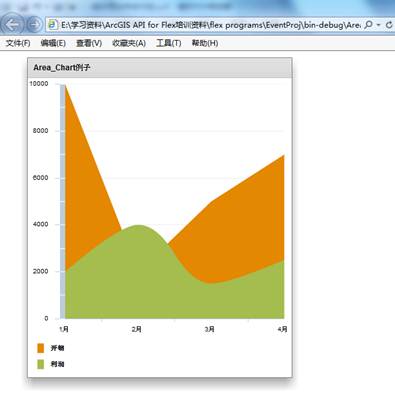The height and width of the screenshot is (414, 395).
Task: Click the 0 label on the vertical axis
Action: (x=46, y=318)
